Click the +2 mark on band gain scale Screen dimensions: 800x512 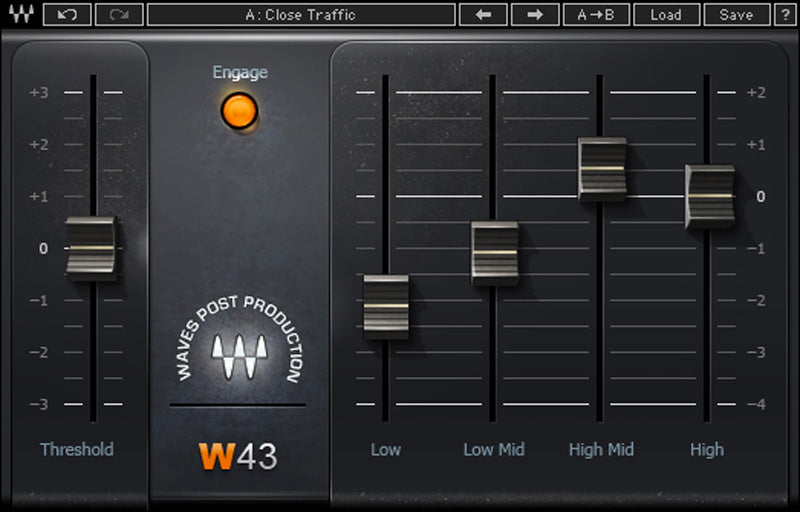[756, 92]
